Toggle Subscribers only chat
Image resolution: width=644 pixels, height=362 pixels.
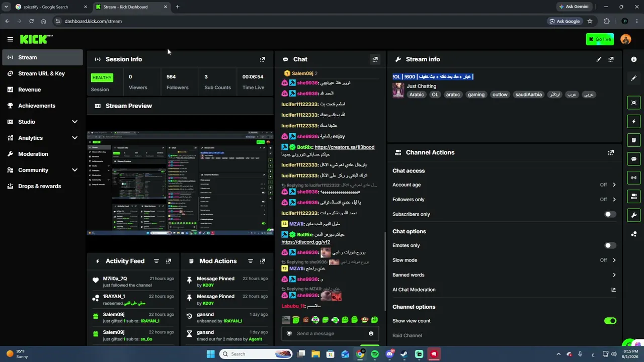(x=610, y=214)
